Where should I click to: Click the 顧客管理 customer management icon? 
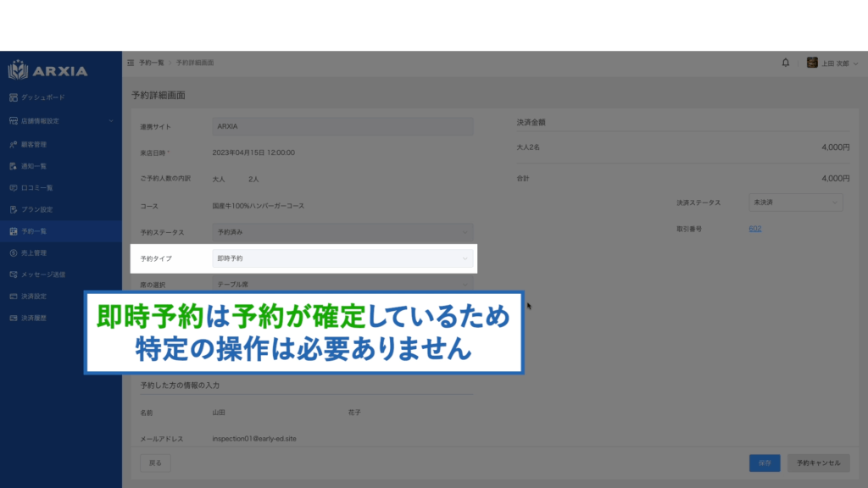point(14,144)
